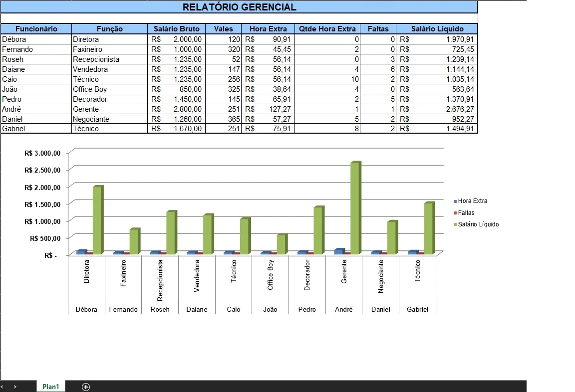Click the R$ 3.000,00 axis label
575x392 pixels.
(42, 153)
